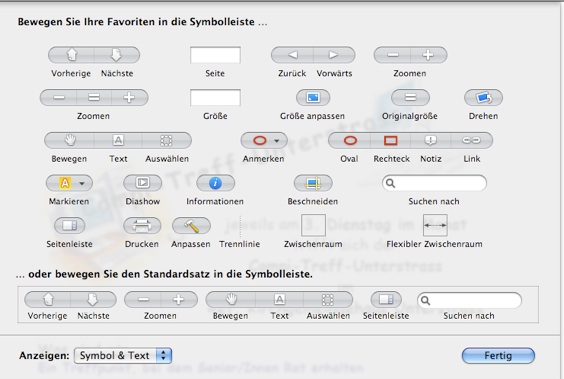This screenshot has height=379, width=564.
Task: Select the Notiz annotation icon
Action: [x=431, y=140]
